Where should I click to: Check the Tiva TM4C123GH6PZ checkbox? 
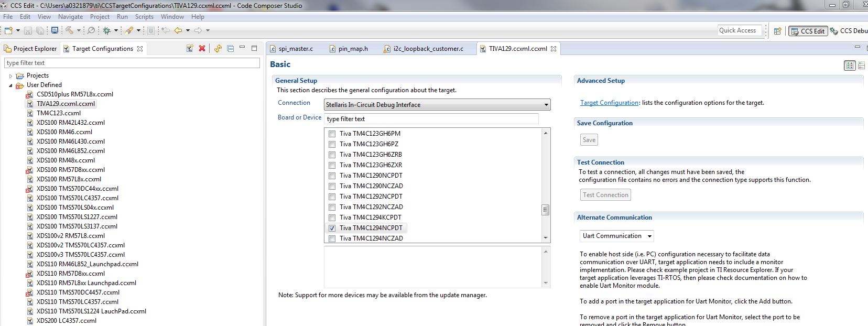332,144
